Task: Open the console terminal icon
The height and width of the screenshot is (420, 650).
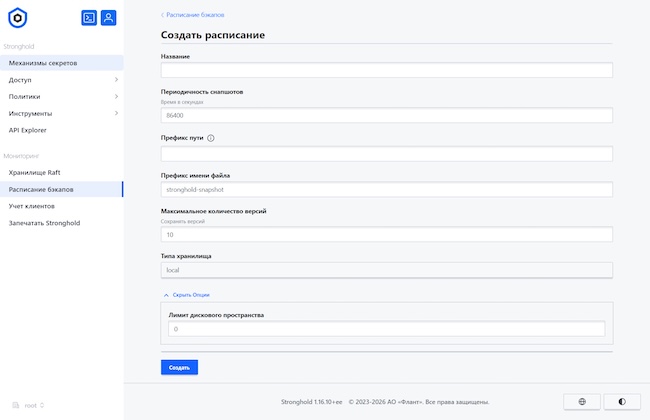Action: click(89, 17)
